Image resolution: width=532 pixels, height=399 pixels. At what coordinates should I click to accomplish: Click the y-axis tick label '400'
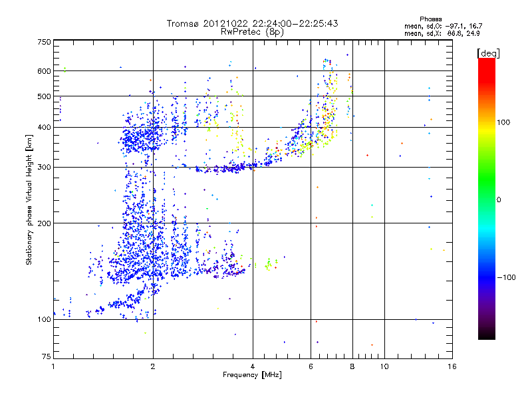point(44,127)
